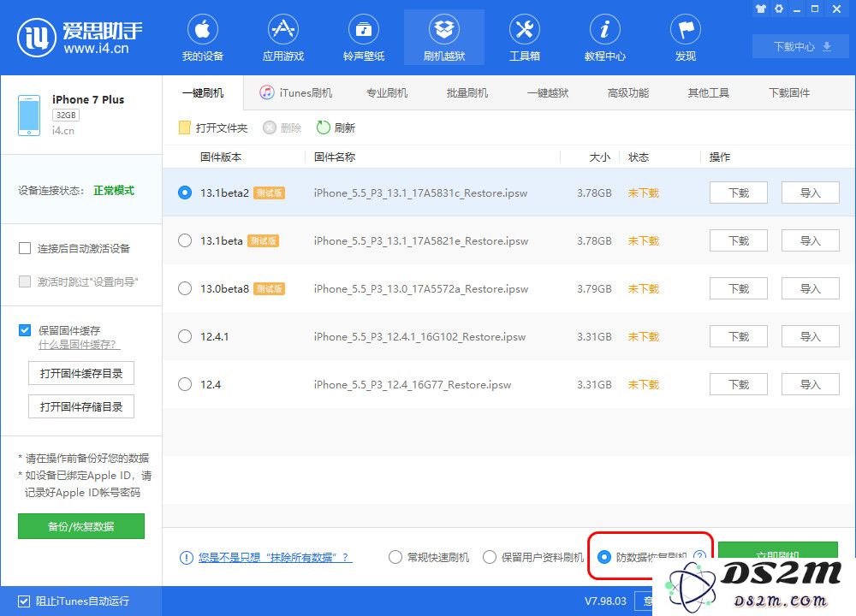The image size is (856, 616).
Task: Click 下载 for 13.1beta firmware
Action: [x=739, y=240]
